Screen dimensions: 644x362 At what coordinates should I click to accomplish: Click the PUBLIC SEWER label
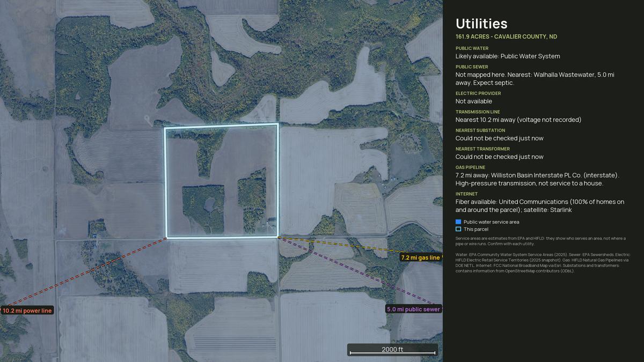click(x=472, y=67)
